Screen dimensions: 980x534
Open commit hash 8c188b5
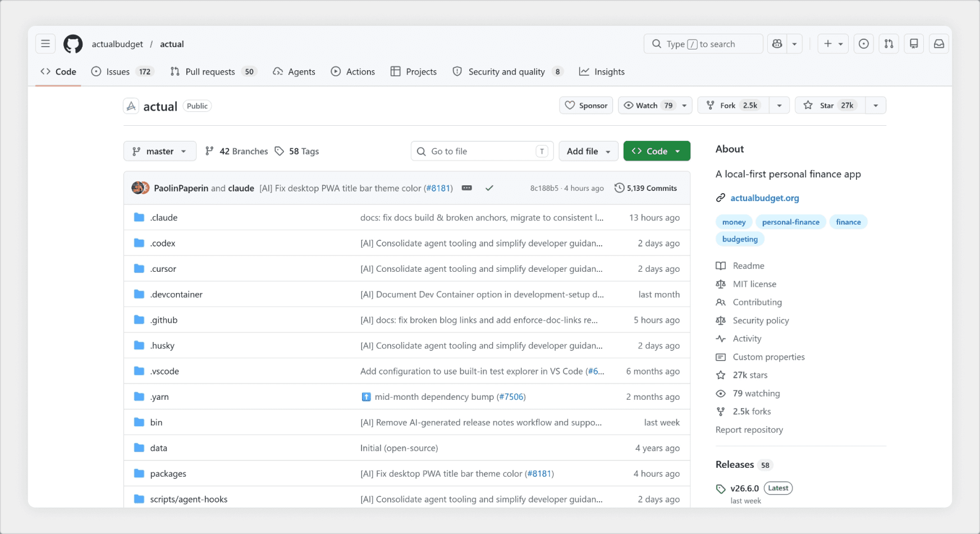coord(544,188)
